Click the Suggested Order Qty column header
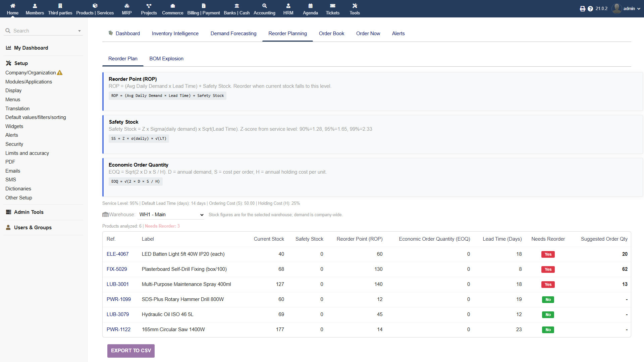The width and height of the screenshot is (644, 362). [x=604, y=239]
